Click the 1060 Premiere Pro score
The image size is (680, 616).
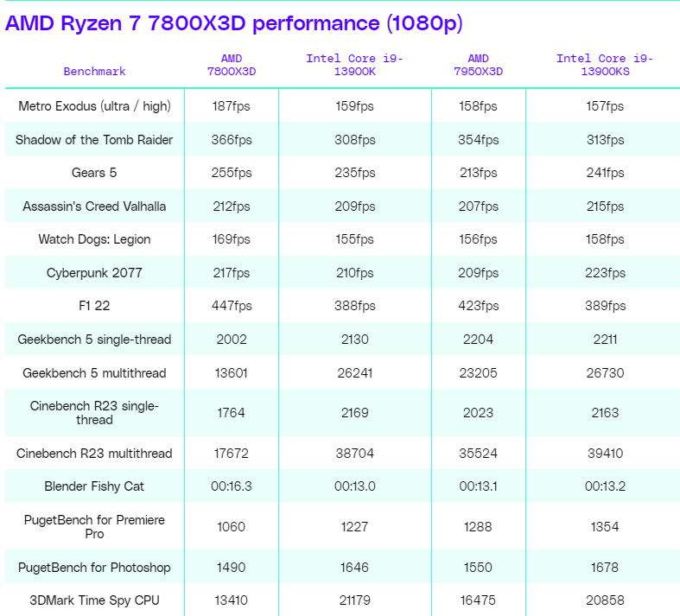click(232, 527)
